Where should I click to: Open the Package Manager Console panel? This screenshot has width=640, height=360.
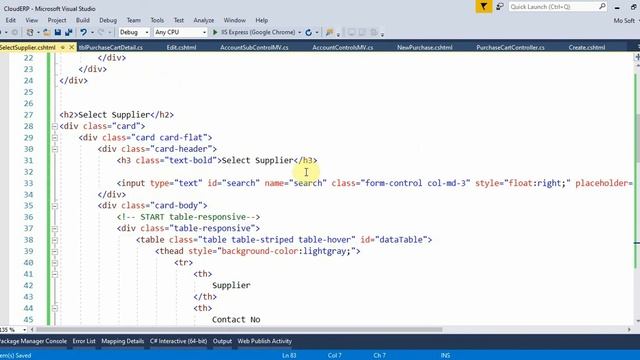coord(33,341)
